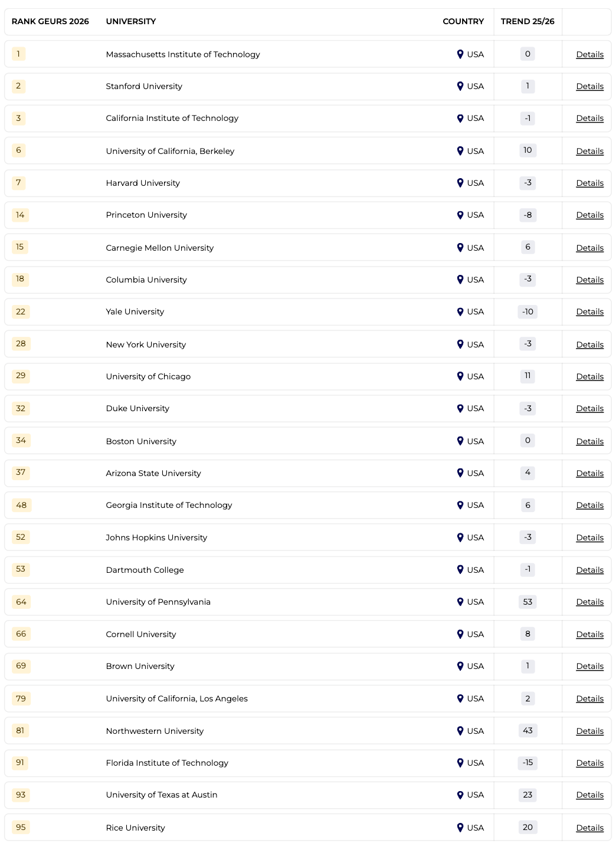Click the location marker for Yale University
Image resolution: width=616 pixels, height=843 pixels.
click(x=461, y=311)
